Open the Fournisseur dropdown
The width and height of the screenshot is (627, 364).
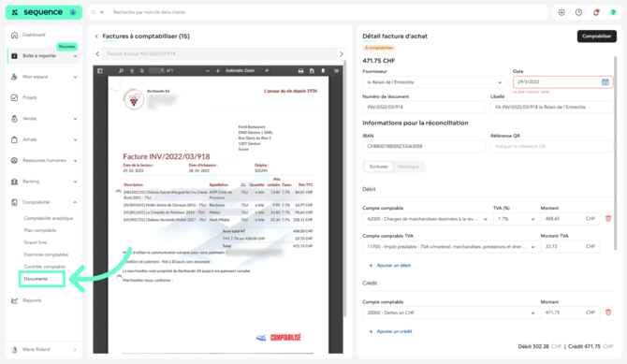coord(434,82)
